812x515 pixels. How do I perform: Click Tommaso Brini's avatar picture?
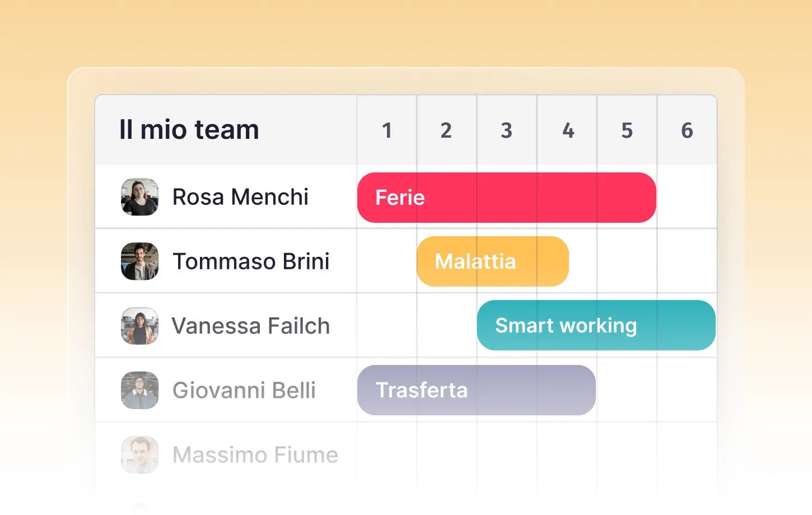[x=139, y=261]
